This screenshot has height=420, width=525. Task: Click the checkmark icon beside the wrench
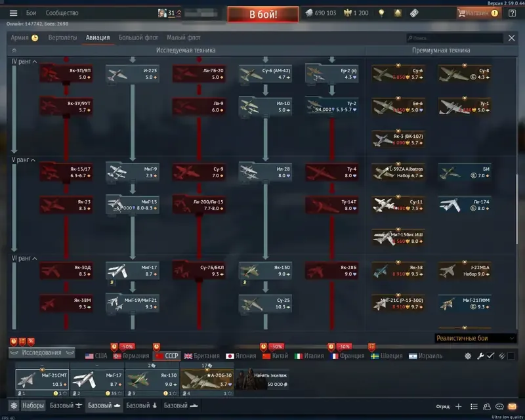point(490,356)
